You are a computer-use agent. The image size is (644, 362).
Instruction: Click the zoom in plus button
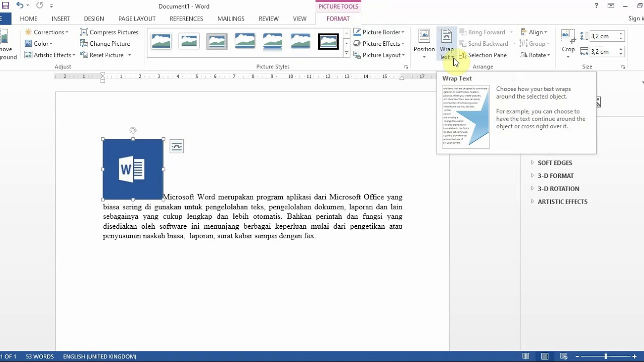(x=635, y=356)
